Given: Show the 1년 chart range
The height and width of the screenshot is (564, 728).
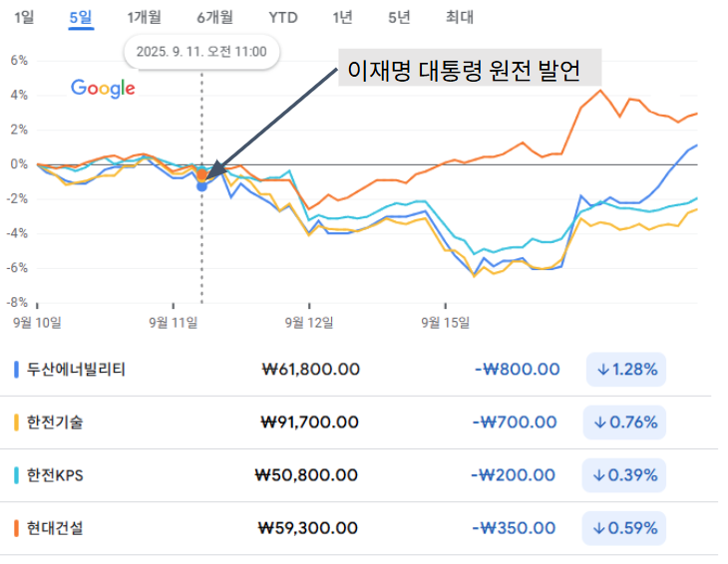Looking at the screenshot, I should pyautogui.click(x=342, y=17).
